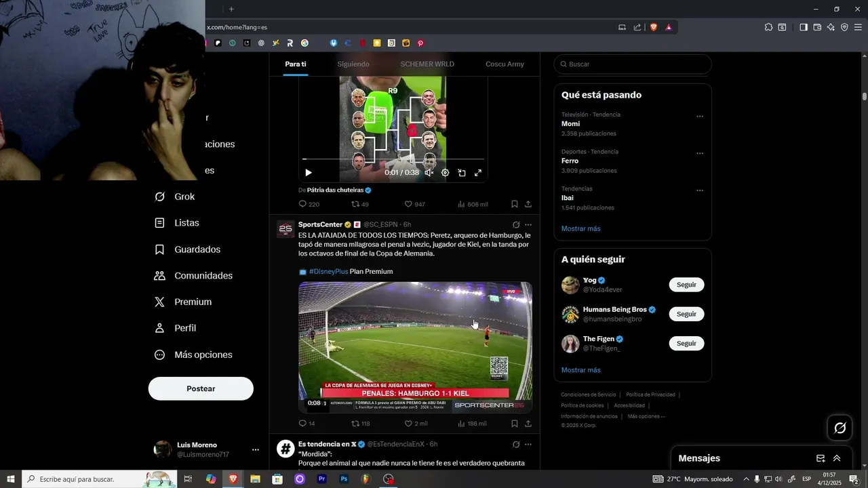This screenshot has width=868, height=488.
Task: Open options for the Ferro trend
Action: (x=700, y=154)
